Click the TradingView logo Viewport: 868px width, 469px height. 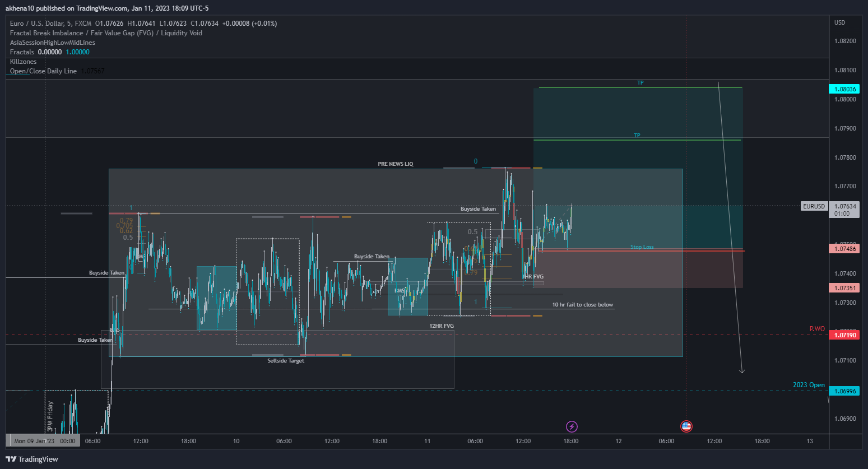(32, 459)
